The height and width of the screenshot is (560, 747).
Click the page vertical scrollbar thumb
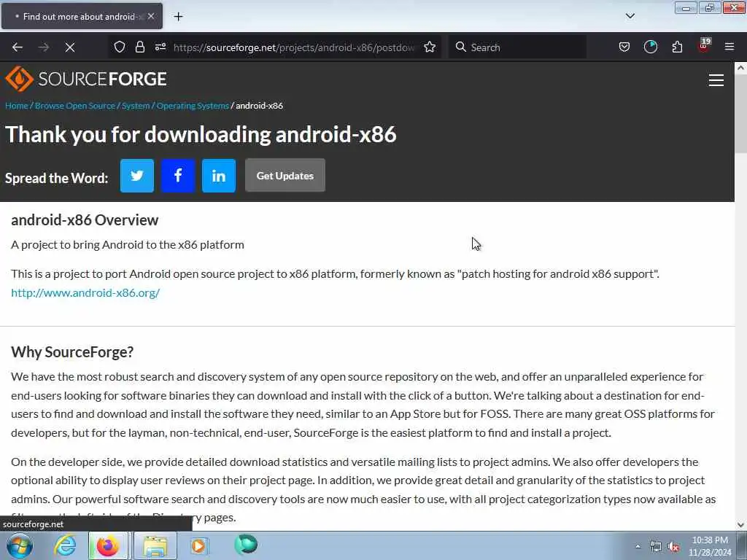pyautogui.click(x=740, y=113)
